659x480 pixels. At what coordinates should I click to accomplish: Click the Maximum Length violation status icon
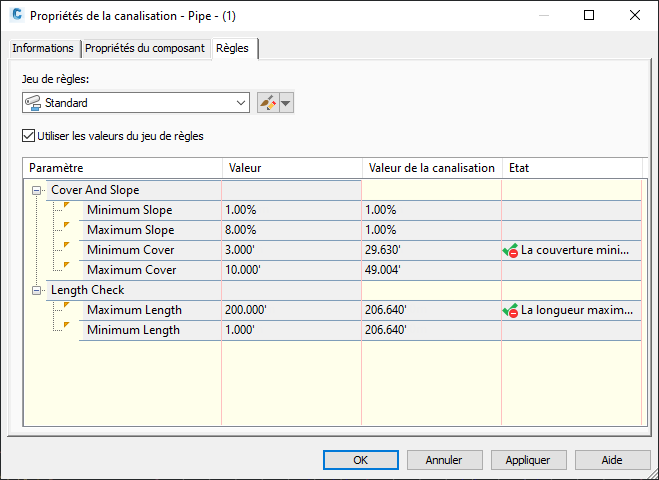510,311
